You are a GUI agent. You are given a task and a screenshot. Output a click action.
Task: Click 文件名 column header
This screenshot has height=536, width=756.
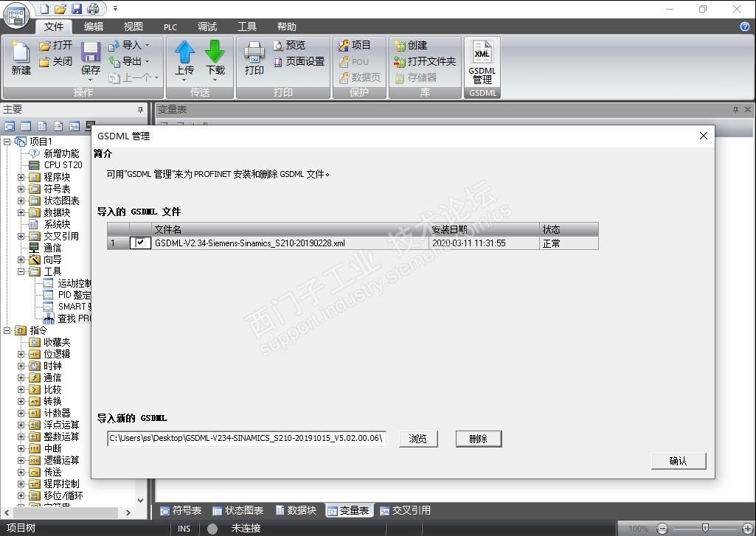[x=291, y=229]
